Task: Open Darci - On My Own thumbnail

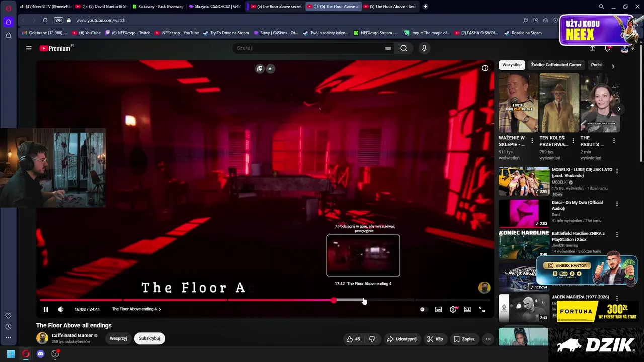Action: pos(524,213)
